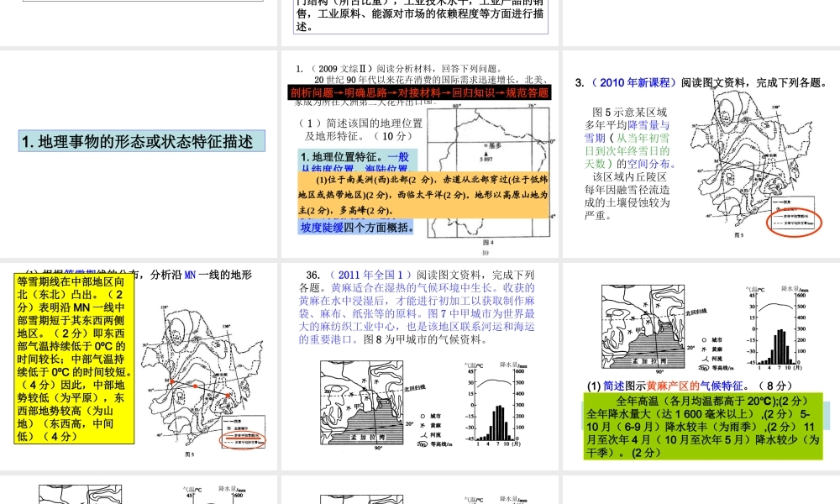Select the slide with the green climate answer box
The height and width of the screenshot is (504, 840).
point(701,366)
